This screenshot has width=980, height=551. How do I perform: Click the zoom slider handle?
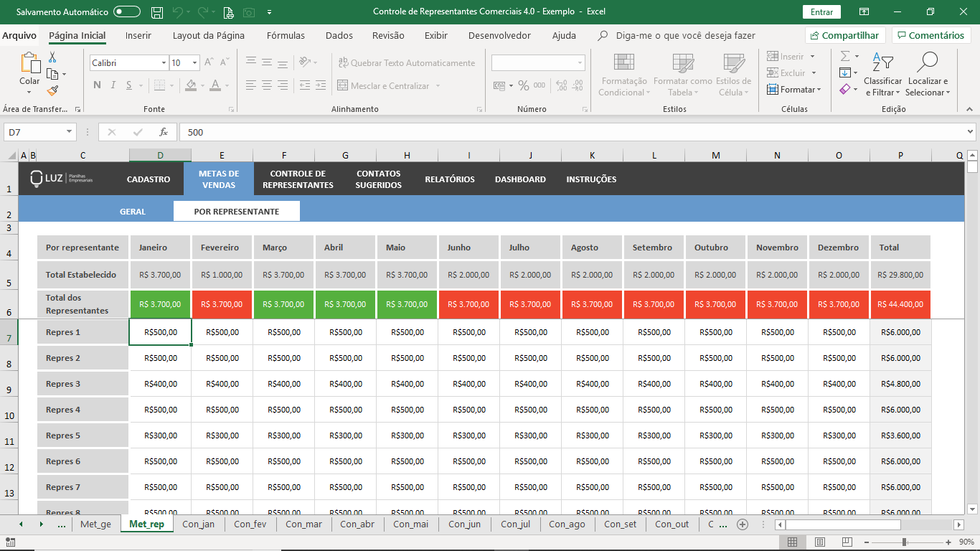(x=904, y=542)
